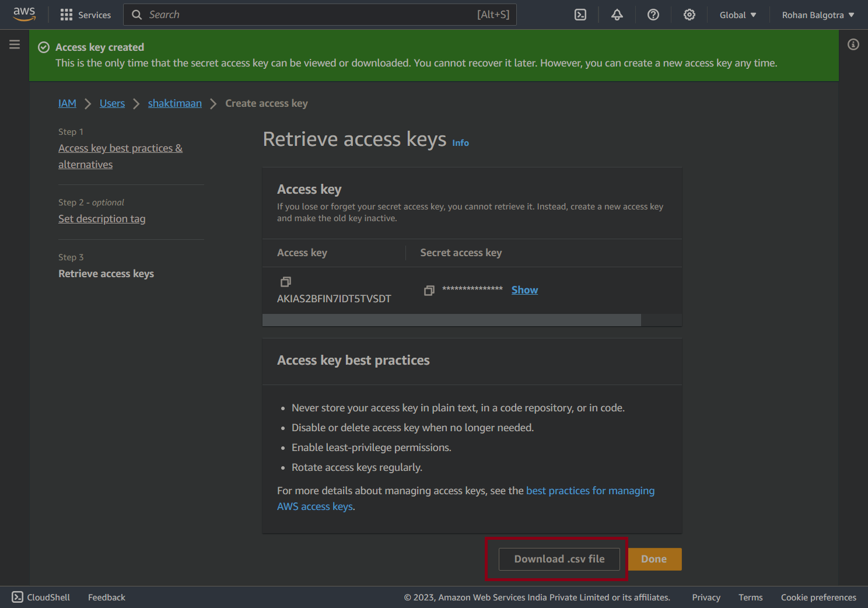Open the Info link beside the heading

tap(460, 143)
